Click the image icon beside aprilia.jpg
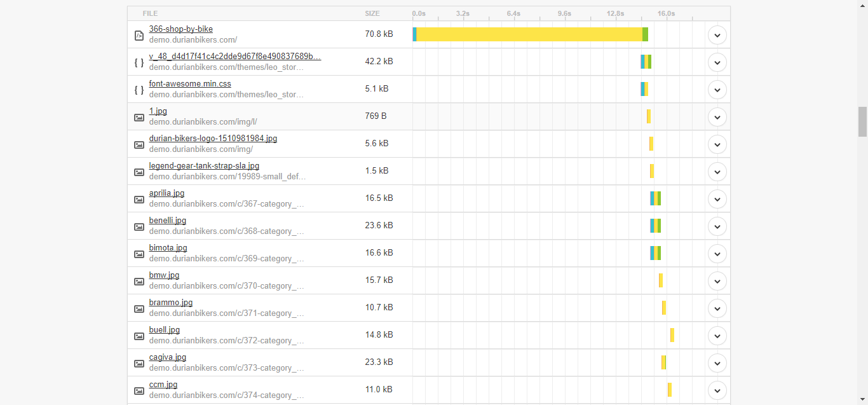Image resolution: width=868 pixels, height=405 pixels. tap(139, 200)
